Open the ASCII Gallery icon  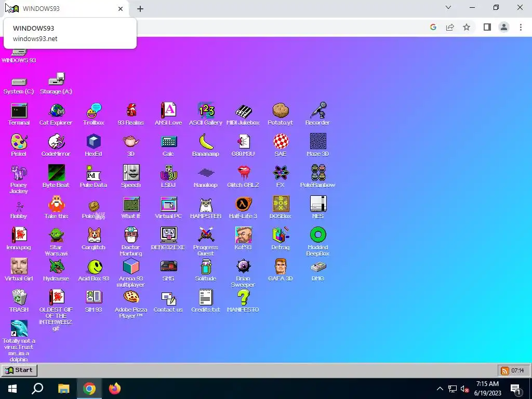click(206, 111)
